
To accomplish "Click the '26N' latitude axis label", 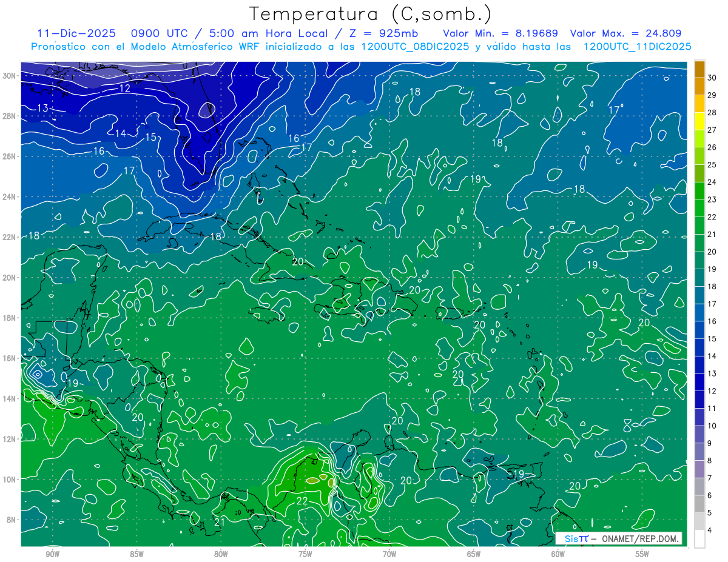I will click(x=9, y=156).
